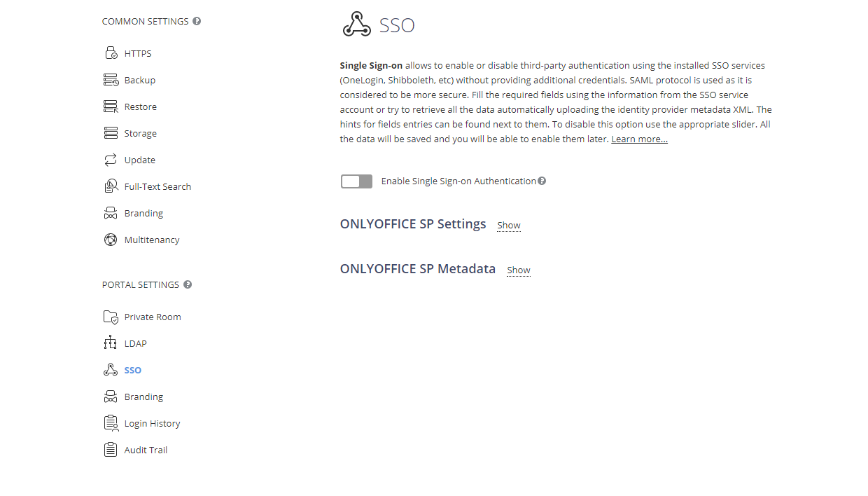
Task: Click the help icon beside the SSO toggle
Action: (541, 180)
